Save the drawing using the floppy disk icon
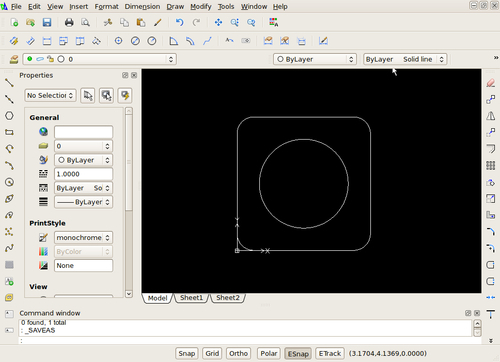This screenshot has width=500, height=362. click(x=47, y=22)
